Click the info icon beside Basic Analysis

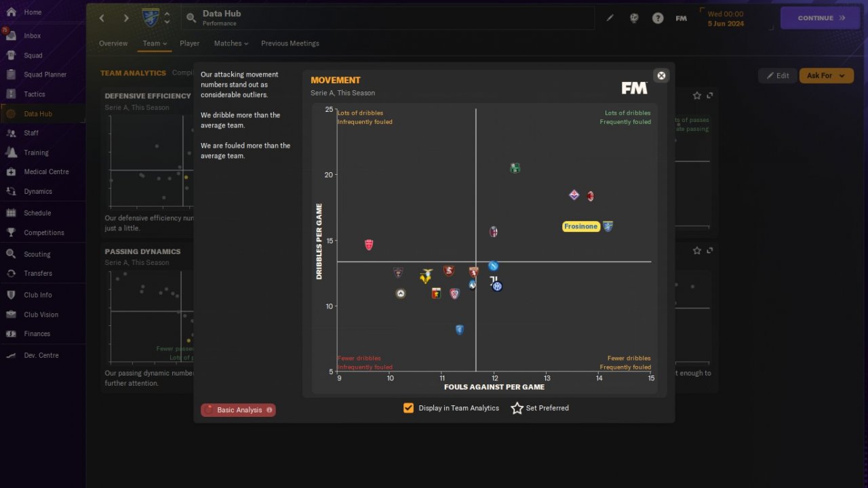tap(269, 410)
